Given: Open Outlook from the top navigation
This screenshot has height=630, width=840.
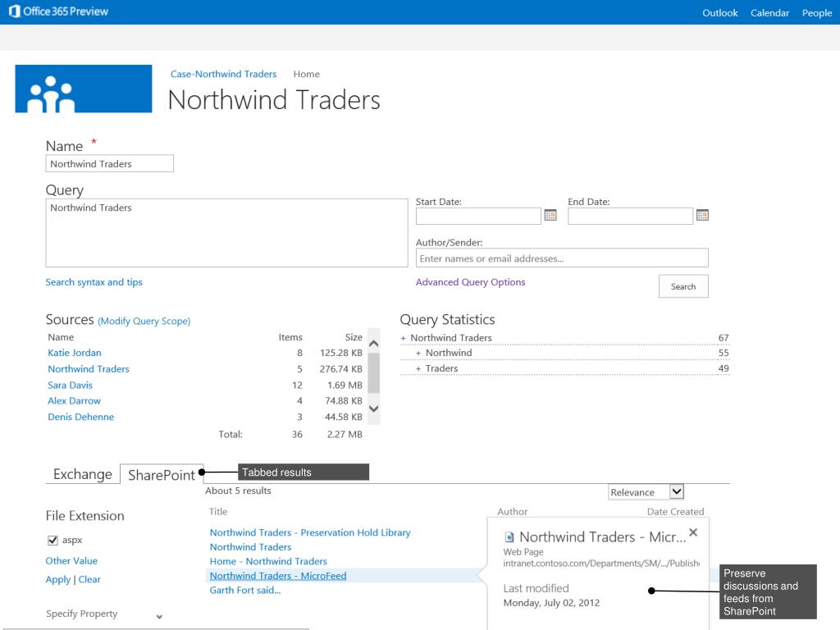Looking at the screenshot, I should click(x=720, y=13).
